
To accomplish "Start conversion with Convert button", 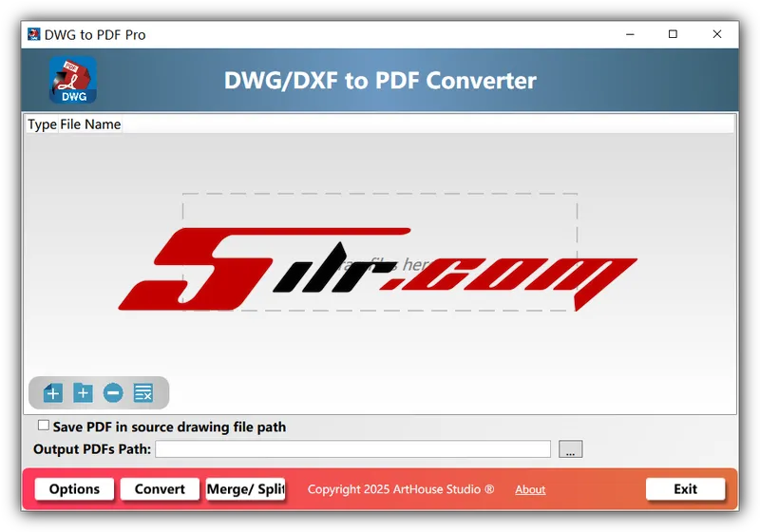I will coord(160,489).
